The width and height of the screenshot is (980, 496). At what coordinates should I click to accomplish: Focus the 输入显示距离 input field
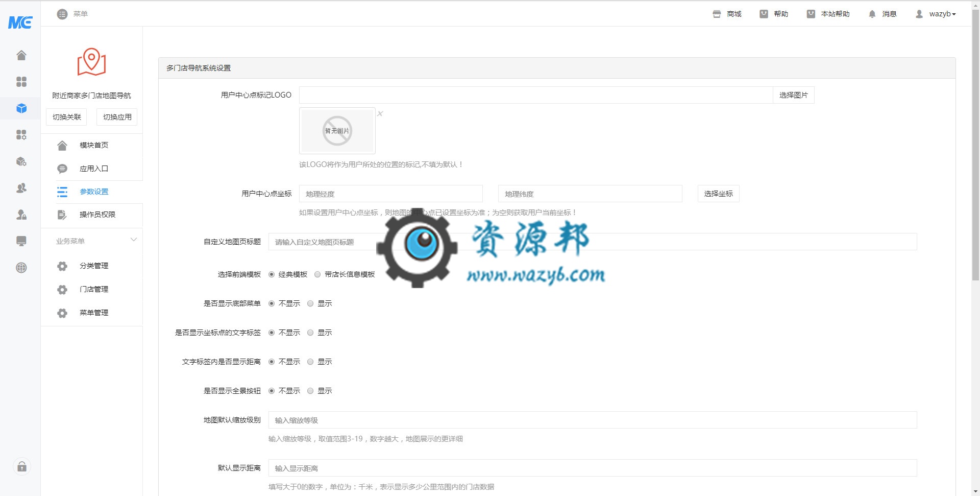point(593,468)
